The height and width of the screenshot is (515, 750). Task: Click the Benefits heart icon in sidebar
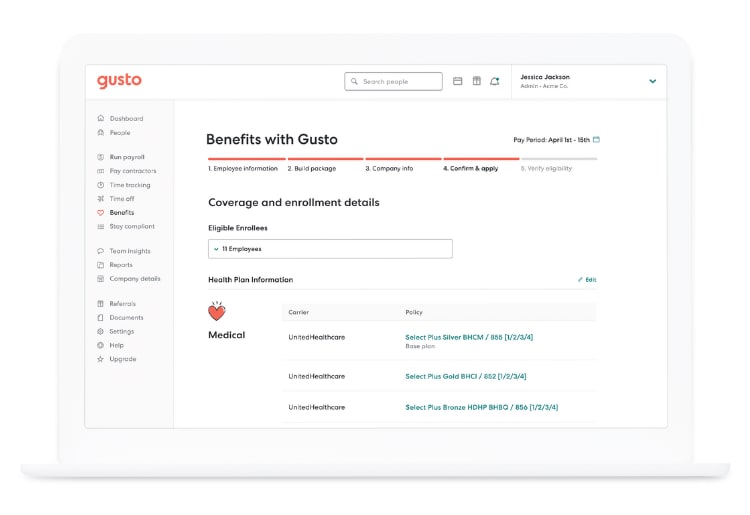pyautogui.click(x=100, y=213)
